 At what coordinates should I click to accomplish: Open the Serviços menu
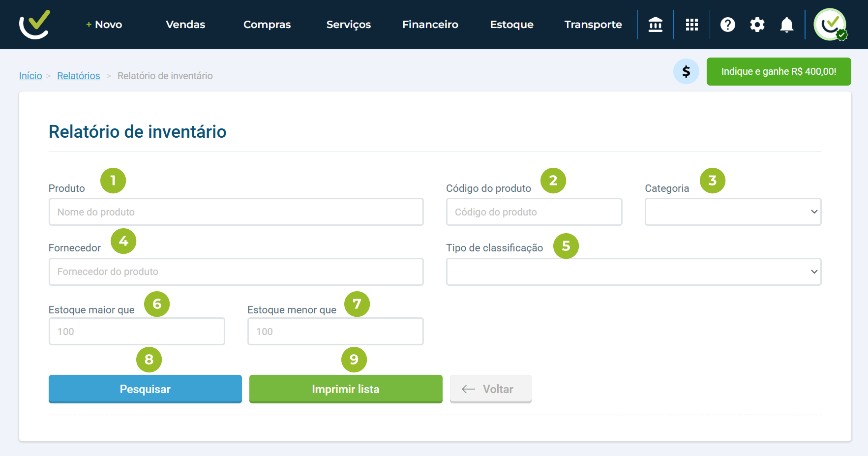pyautogui.click(x=349, y=25)
